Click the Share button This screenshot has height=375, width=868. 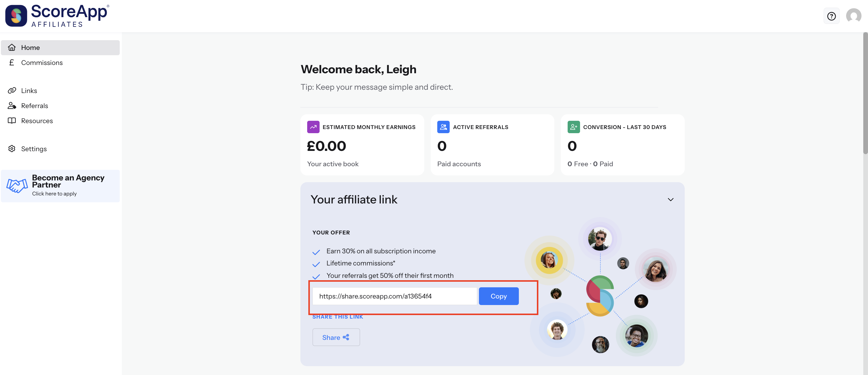point(336,337)
